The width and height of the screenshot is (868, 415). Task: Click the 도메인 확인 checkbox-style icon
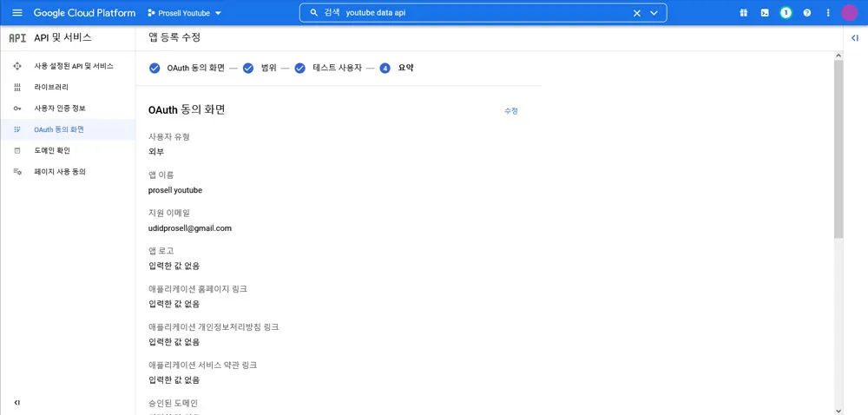[17, 150]
